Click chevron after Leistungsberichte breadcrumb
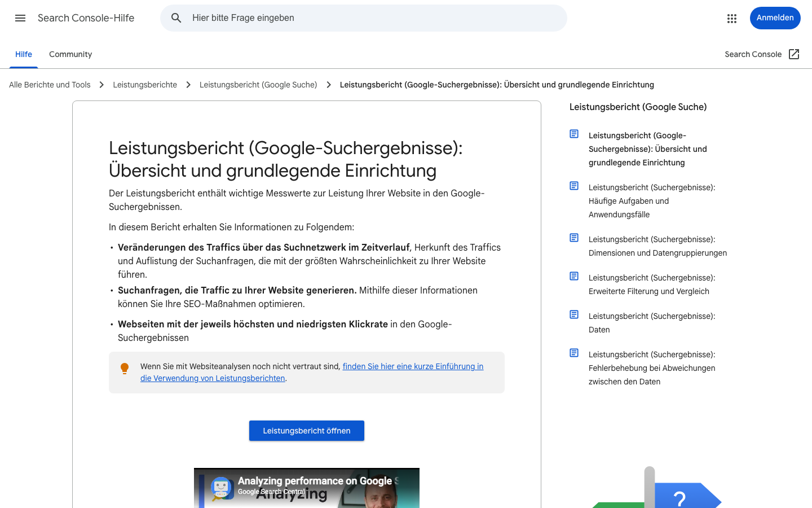This screenshot has width=812, height=508. pyautogui.click(x=188, y=85)
